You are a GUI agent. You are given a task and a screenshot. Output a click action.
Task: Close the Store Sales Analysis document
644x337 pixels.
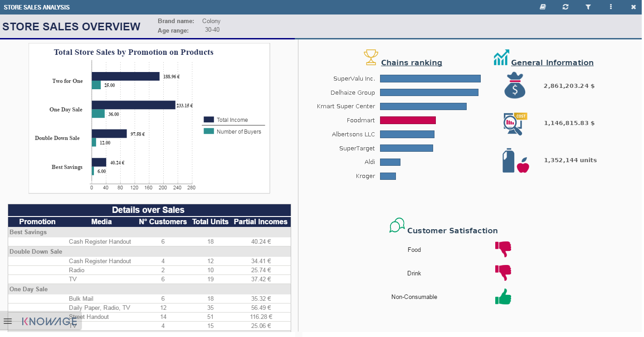pos(634,7)
